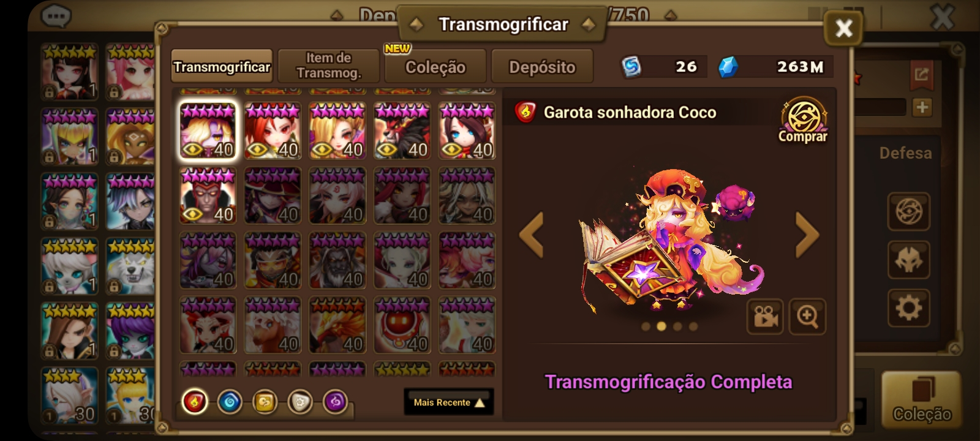
Task: Select the wind element filter icon
Action: click(x=265, y=402)
